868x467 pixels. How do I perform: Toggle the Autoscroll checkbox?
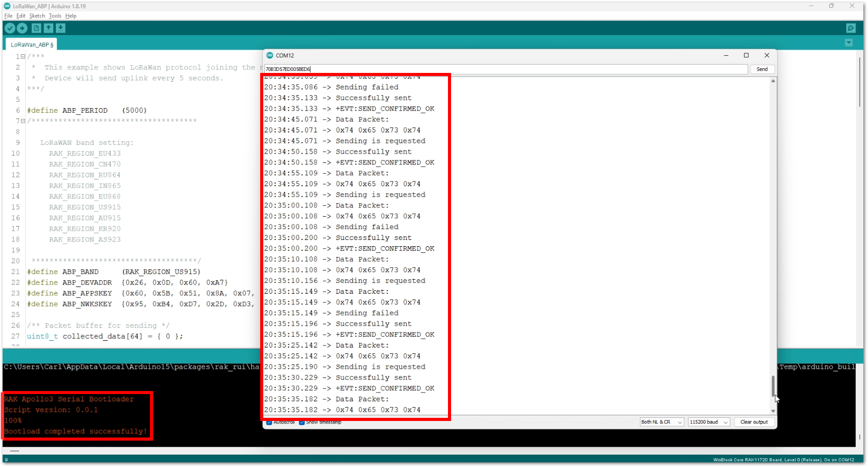tap(269, 423)
